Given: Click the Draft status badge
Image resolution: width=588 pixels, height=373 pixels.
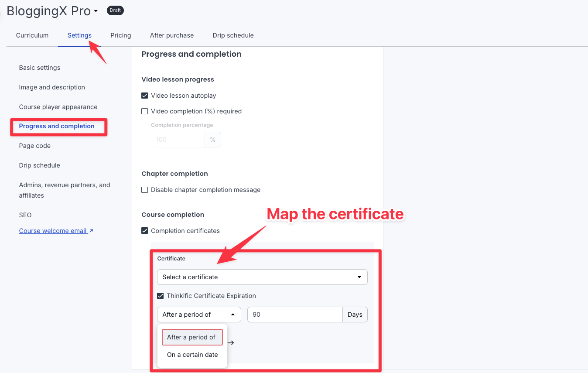Looking at the screenshot, I should coord(115,10).
